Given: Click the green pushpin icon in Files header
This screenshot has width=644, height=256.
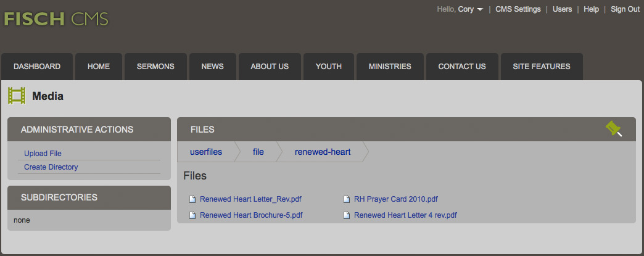Looking at the screenshot, I should (x=614, y=128).
